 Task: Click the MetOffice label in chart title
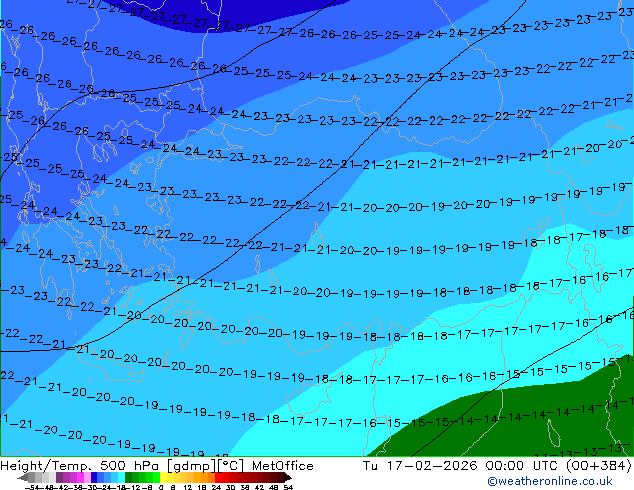tap(283, 466)
